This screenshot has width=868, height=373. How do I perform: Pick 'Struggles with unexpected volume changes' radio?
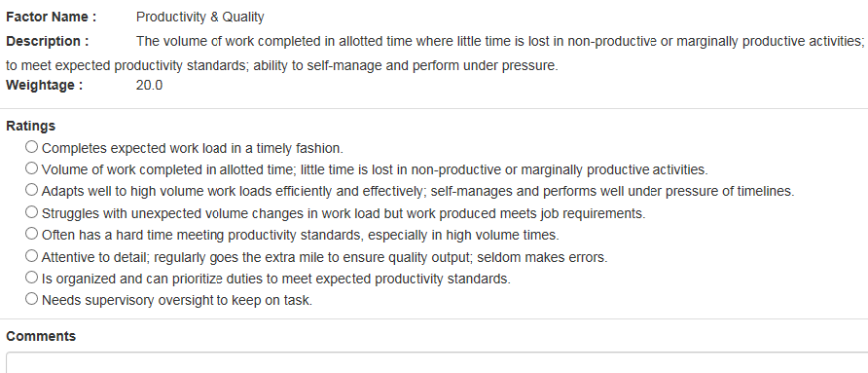coord(31,212)
